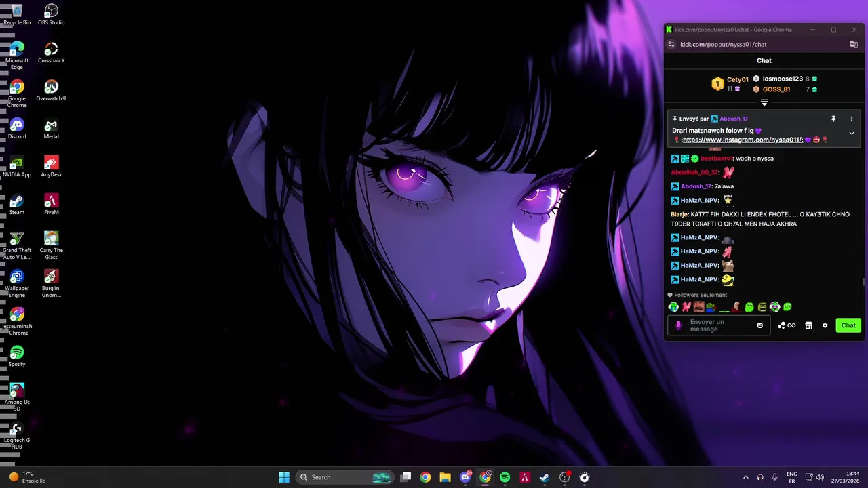Click the kick.com address bar URL
This screenshot has height=488, width=868.
pos(724,44)
